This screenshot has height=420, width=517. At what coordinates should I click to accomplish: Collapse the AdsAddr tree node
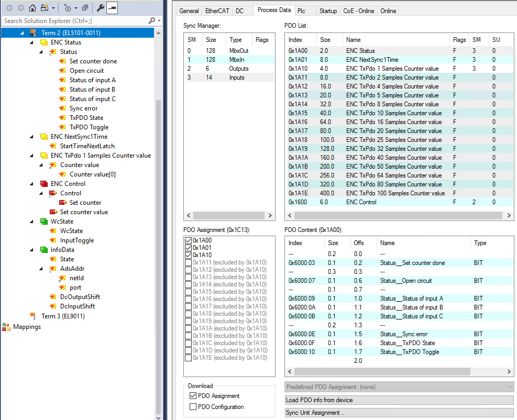(x=41, y=269)
